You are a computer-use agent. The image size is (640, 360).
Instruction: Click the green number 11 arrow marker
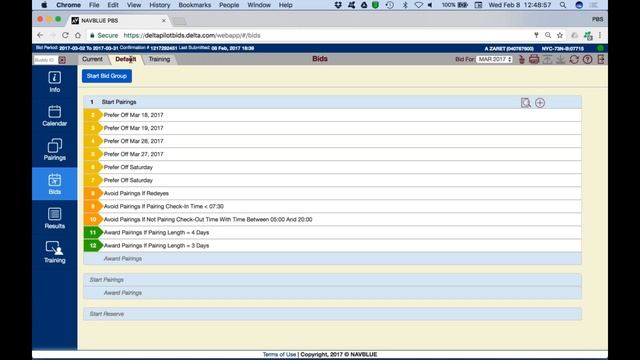93,233
